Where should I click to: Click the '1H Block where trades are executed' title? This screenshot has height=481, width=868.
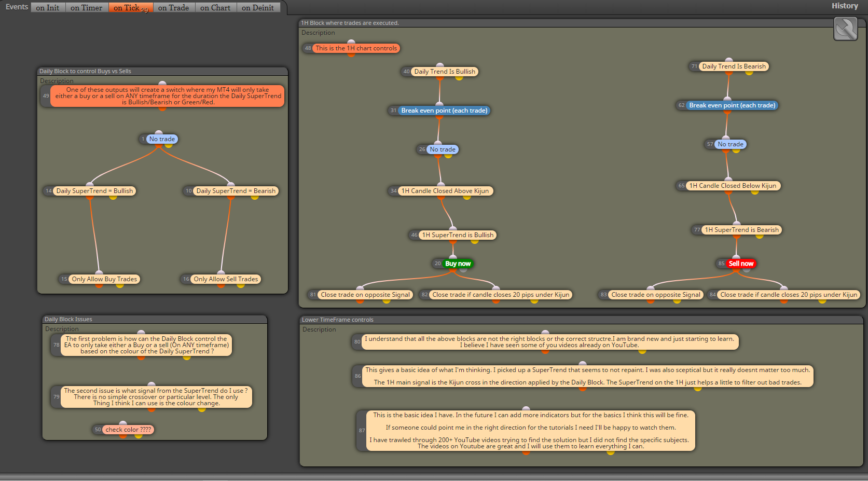(350, 23)
